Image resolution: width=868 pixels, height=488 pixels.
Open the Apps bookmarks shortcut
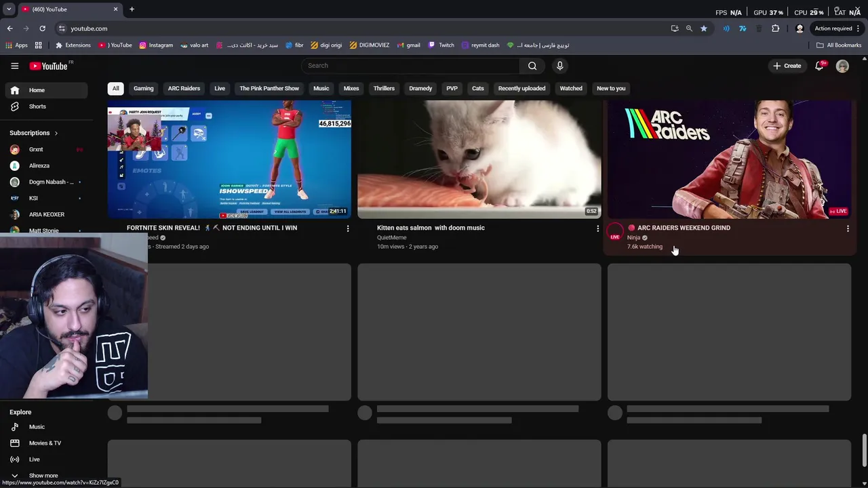point(16,45)
